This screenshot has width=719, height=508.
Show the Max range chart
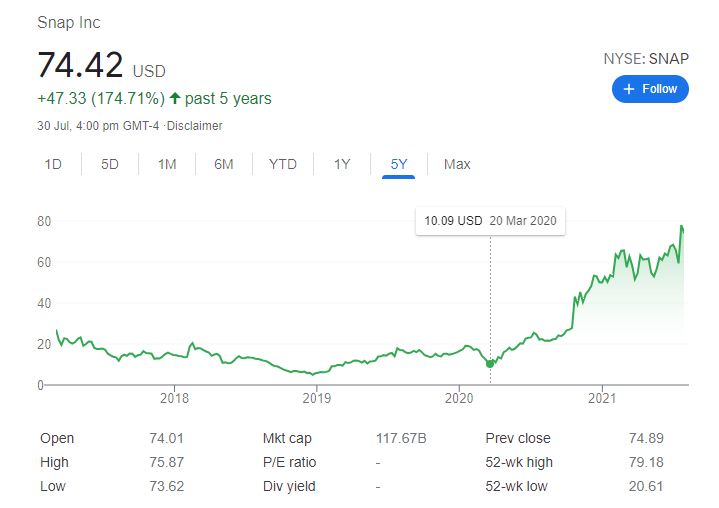pos(457,164)
